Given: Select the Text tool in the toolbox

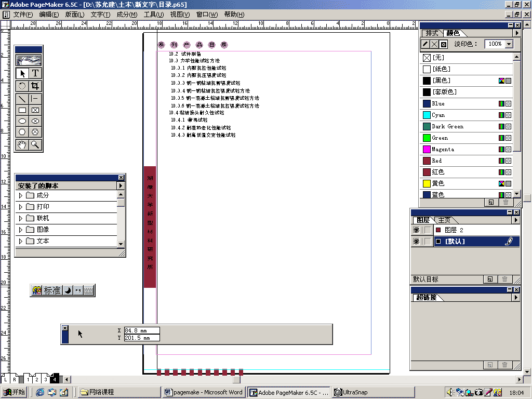Looking at the screenshot, I should [x=35, y=73].
